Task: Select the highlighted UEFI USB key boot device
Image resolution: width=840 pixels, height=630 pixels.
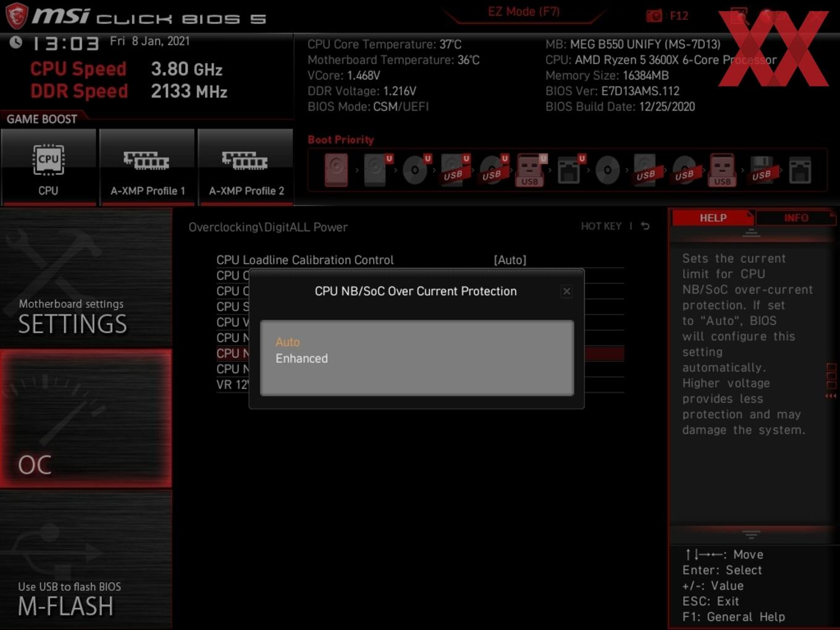Action: [530, 170]
